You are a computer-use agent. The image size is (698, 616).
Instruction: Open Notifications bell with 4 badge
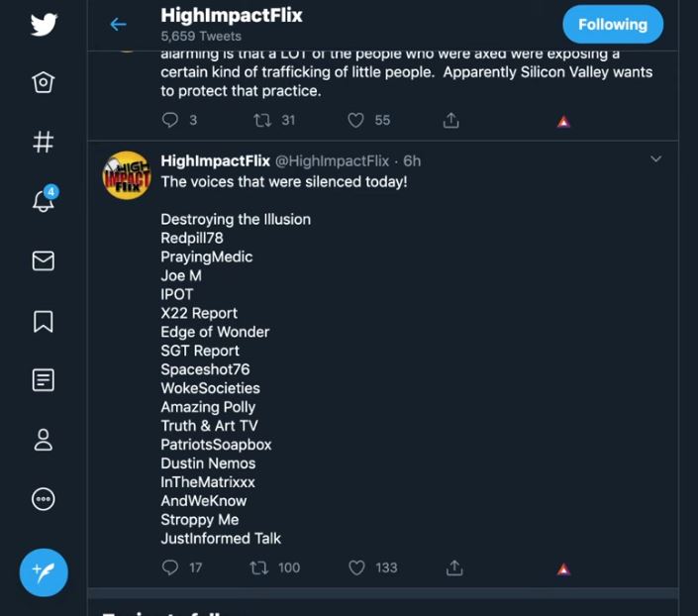[45, 199]
